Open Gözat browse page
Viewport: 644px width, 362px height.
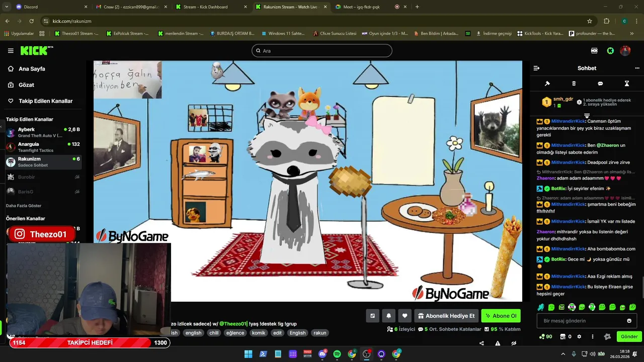pos(26,85)
